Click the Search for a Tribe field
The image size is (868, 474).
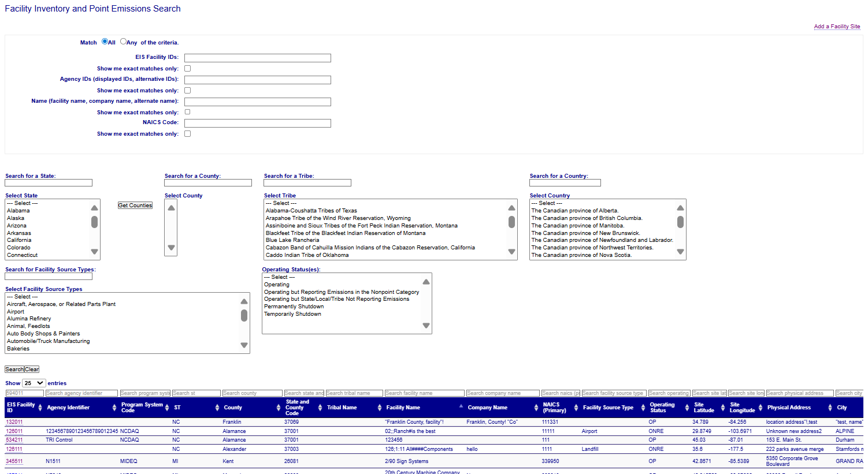[x=307, y=183]
